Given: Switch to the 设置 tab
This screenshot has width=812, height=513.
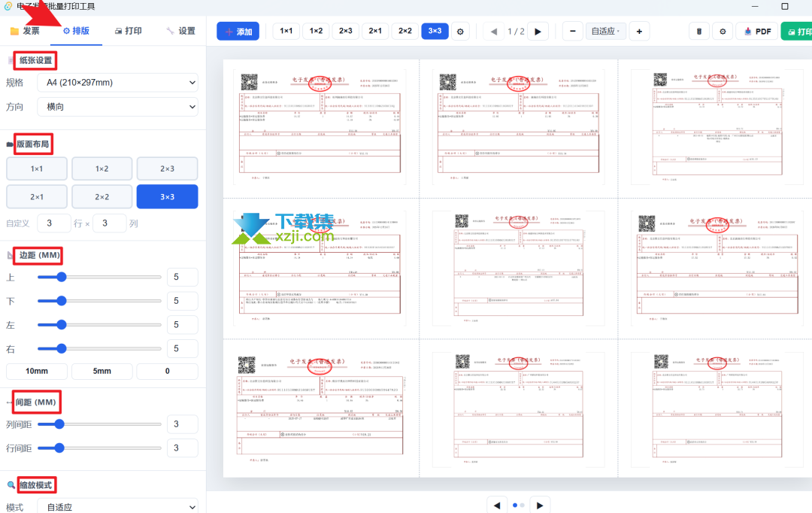Looking at the screenshot, I should coord(180,31).
